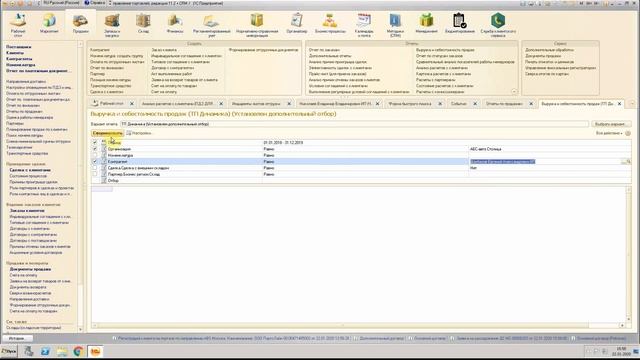The height and width of the screenshot is (360, 640).
Task: Select the Продажи section icon
Action: (x=80, y=23)
